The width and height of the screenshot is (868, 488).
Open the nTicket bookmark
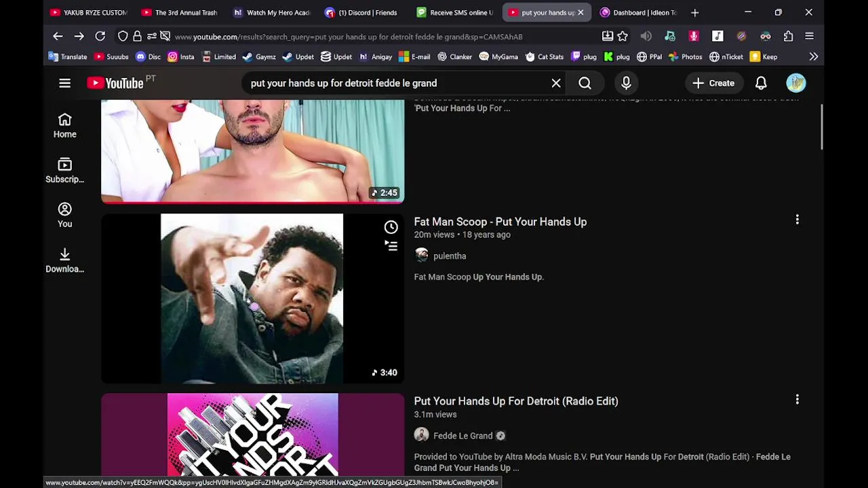(726, 57)
